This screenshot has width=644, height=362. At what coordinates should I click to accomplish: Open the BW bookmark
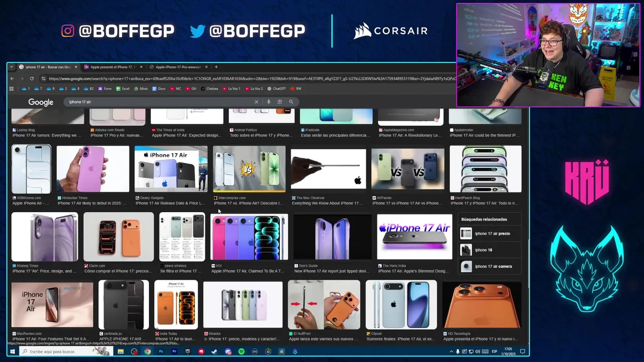pos(296,88)
